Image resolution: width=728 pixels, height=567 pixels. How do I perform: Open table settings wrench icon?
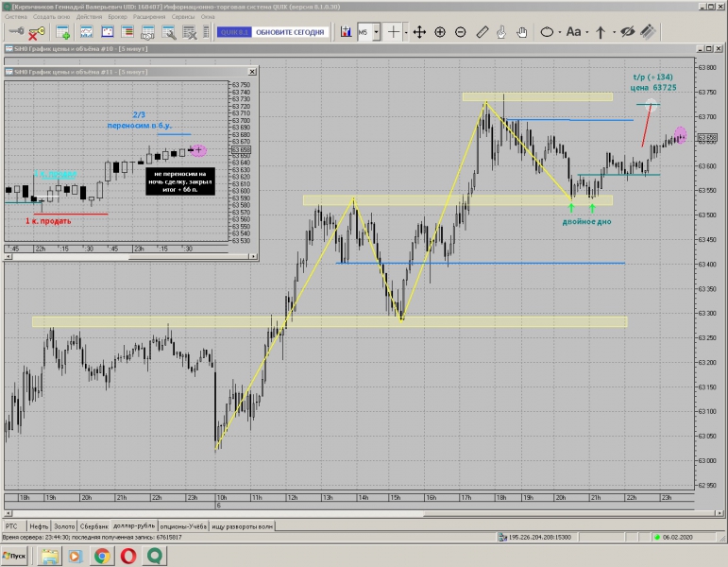pos(168,32)
